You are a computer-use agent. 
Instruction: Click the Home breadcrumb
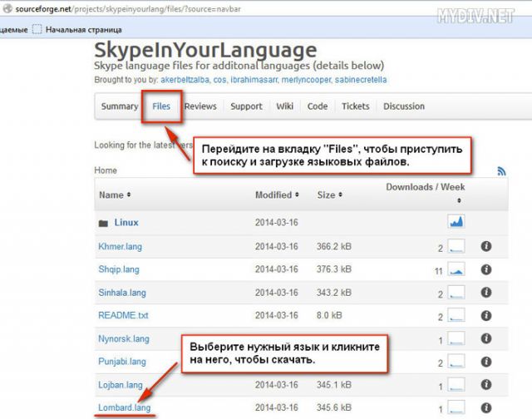(106, 170)
